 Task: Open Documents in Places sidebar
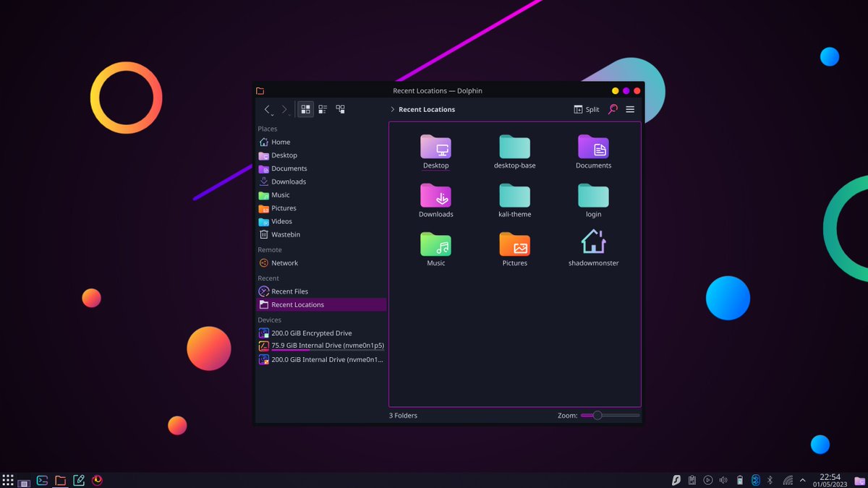pos(321,168)
